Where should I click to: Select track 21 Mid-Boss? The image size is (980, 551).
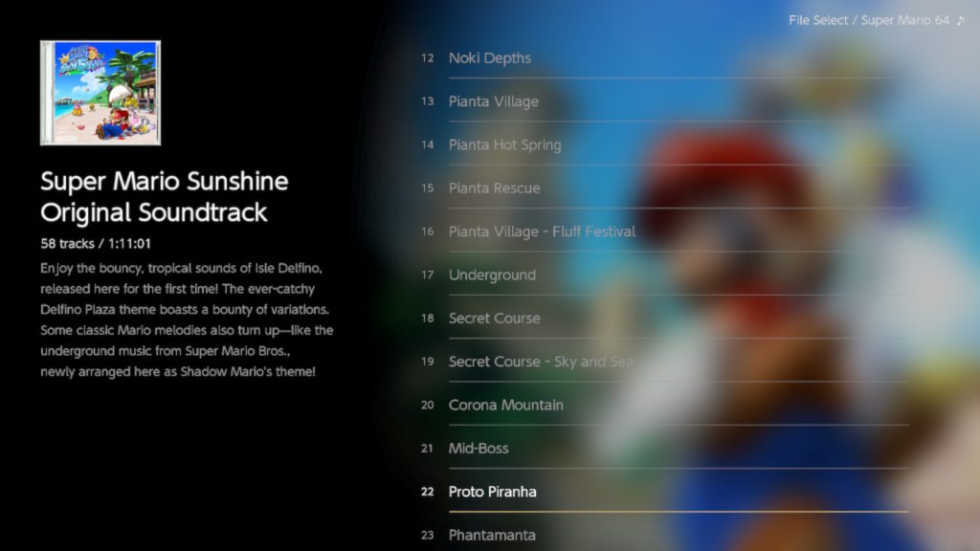[664, 449]
